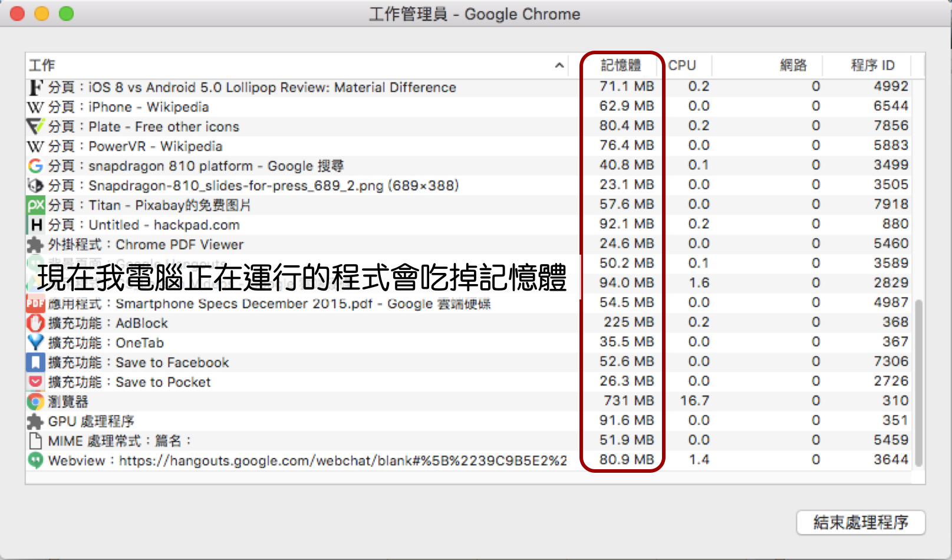Click the document icon of the MIME 處理常式 row

[35, 441]
